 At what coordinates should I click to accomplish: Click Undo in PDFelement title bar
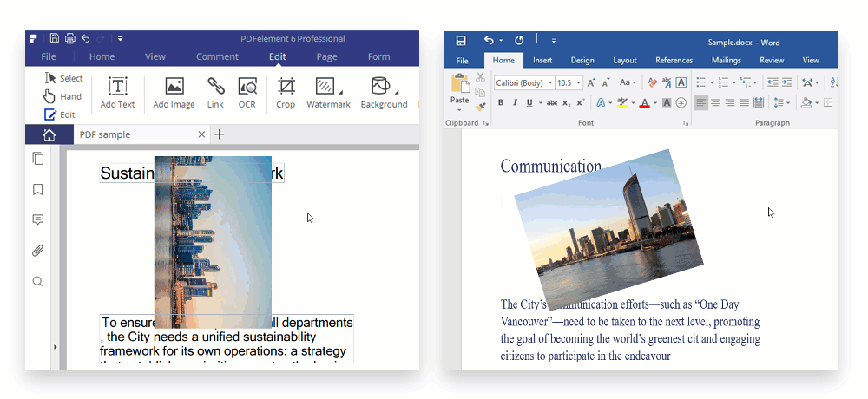pos(85,38)
